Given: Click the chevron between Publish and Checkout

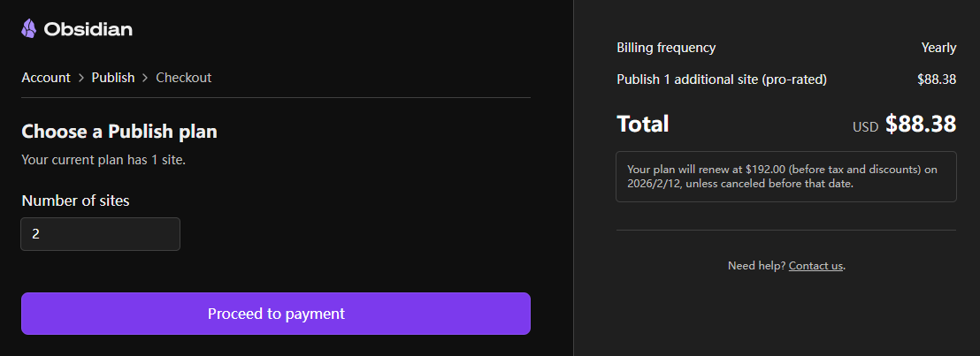Looking at the screenshot, I should [x=146, y=78].
